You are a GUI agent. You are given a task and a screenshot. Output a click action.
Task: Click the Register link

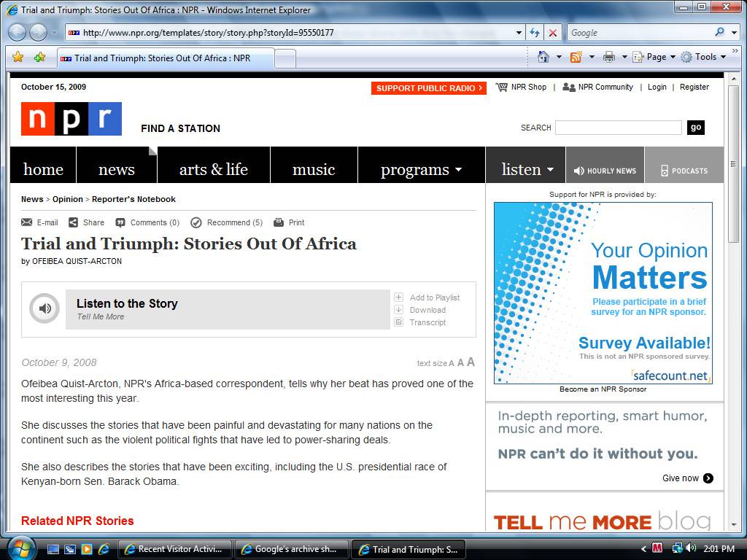coord(694,87)
